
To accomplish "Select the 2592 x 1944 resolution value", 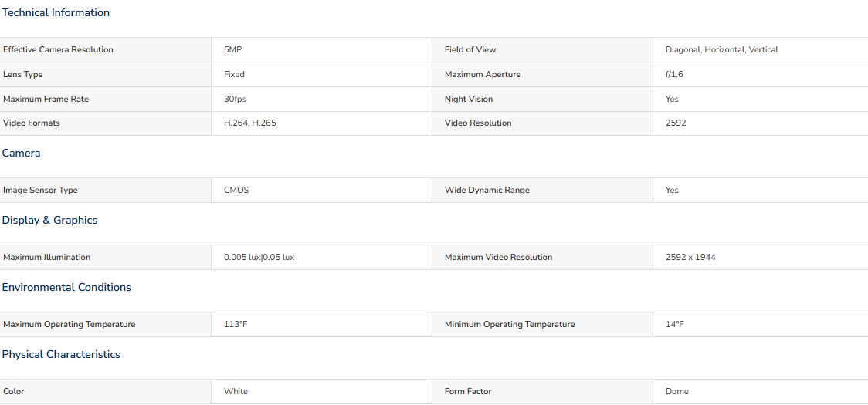I will (x=690, y=258).
